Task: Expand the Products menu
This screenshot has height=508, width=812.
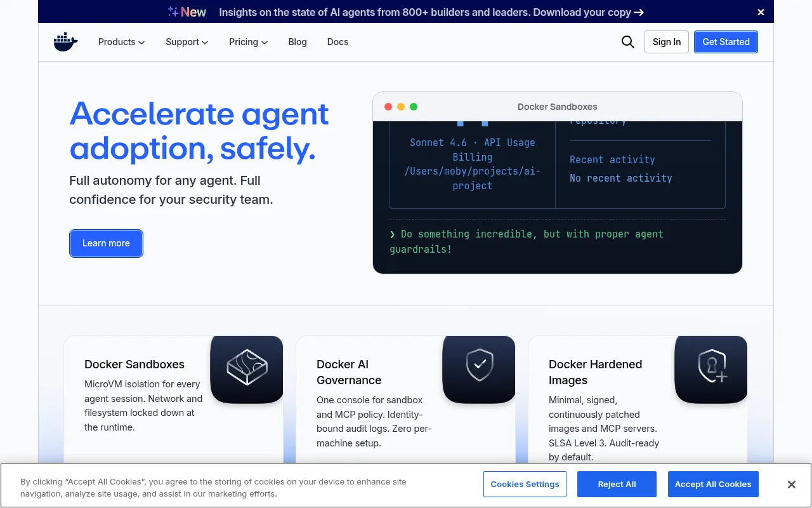Action: coord(122,42)
